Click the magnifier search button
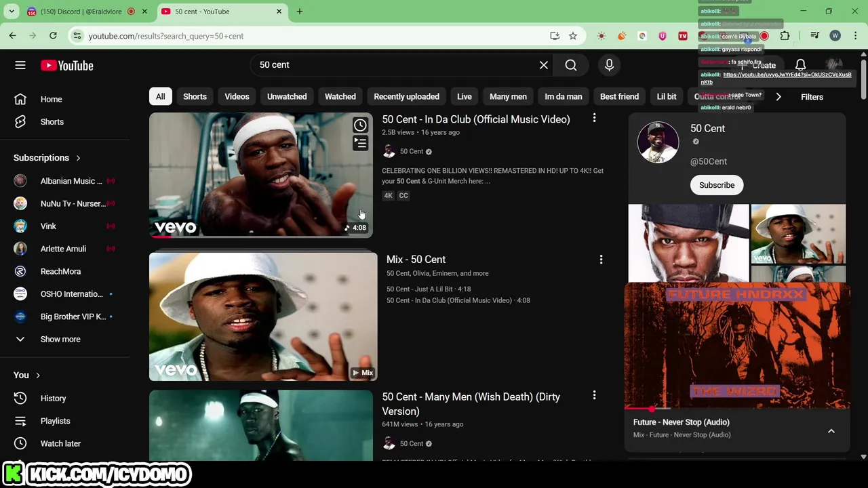 pos(571,65)
